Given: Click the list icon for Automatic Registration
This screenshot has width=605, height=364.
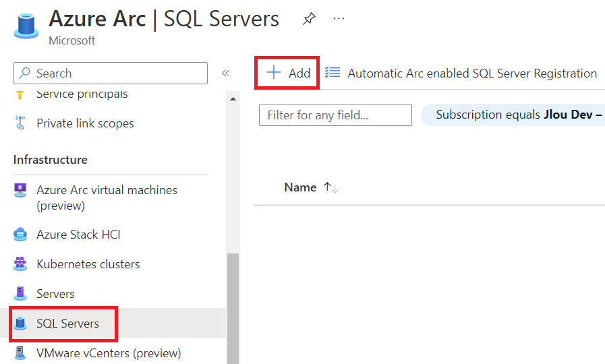Looking at the screenshot, I should (x=333, y=72).
